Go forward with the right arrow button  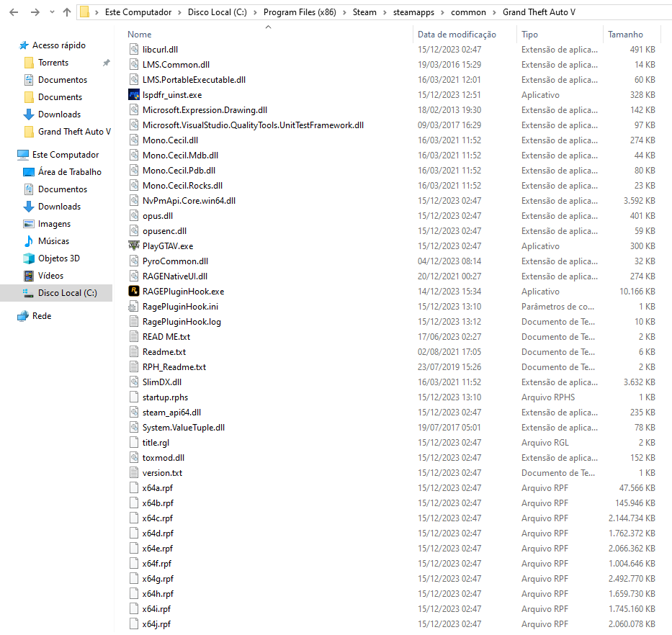35,12
